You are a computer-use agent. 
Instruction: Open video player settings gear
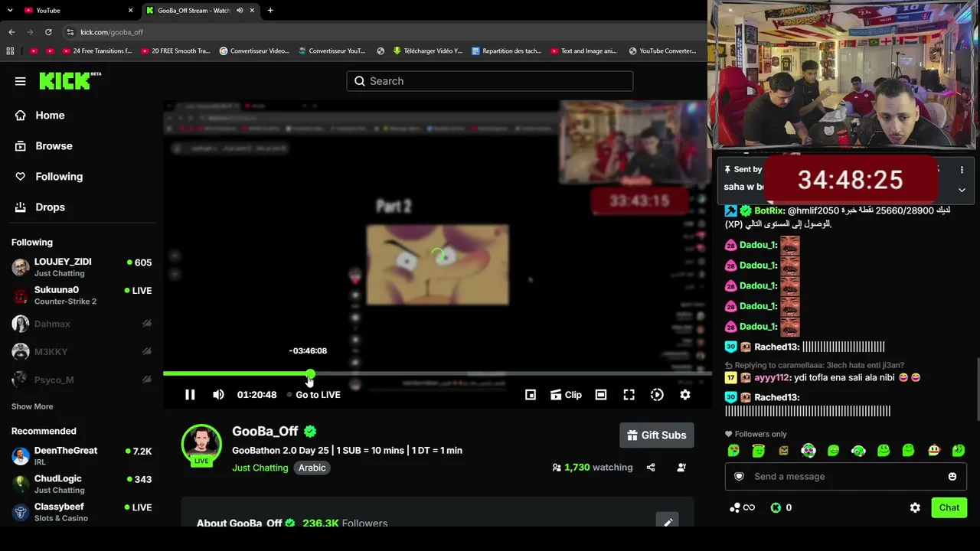685,395
